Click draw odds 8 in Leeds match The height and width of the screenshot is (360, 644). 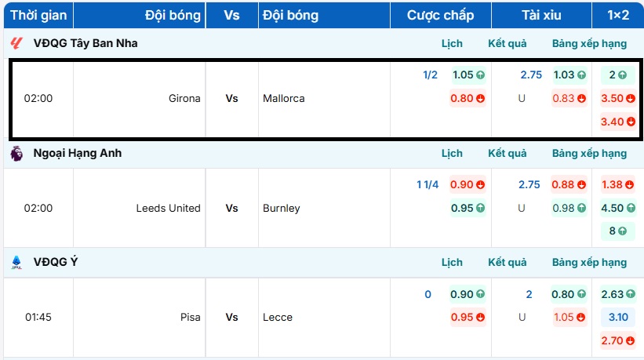tap(617, 231)
